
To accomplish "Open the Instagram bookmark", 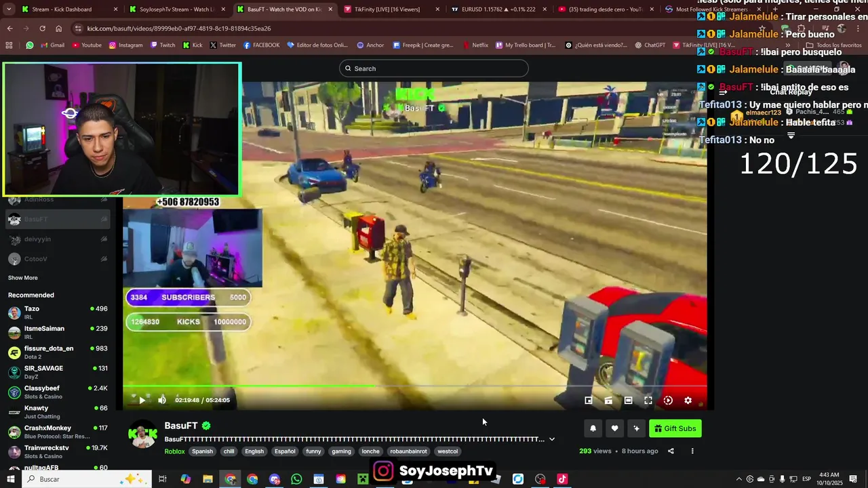I will tap(125, 45).
